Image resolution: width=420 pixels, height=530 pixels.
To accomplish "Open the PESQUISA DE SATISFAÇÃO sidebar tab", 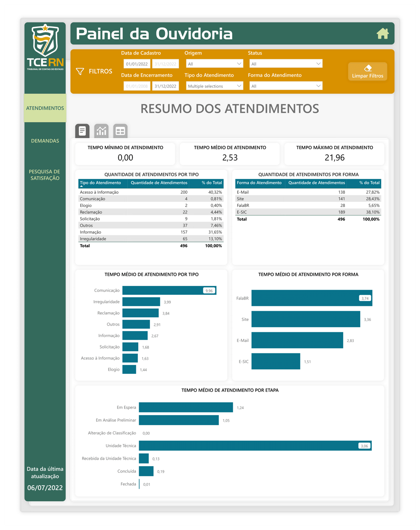I will click(x=45, y=175).
